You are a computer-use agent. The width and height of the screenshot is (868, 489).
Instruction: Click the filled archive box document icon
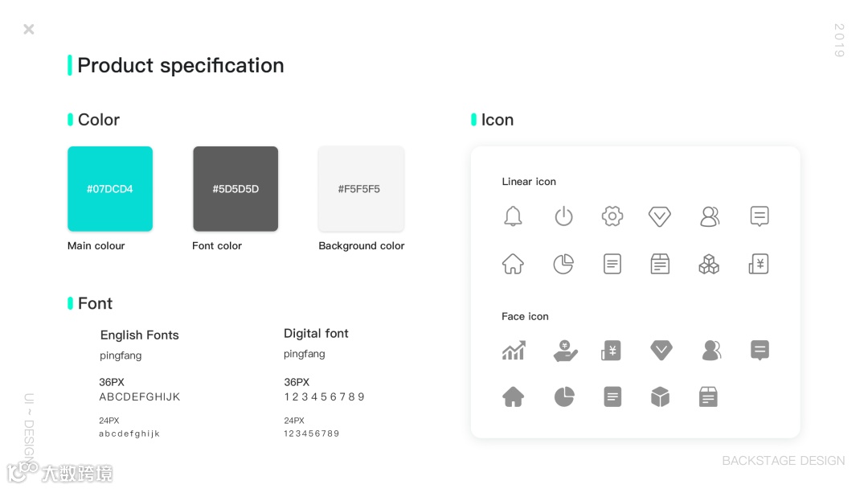click(x=708, y=397)
